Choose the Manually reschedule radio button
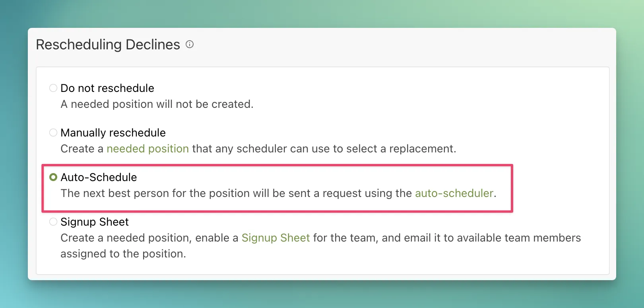 (53, 133)
